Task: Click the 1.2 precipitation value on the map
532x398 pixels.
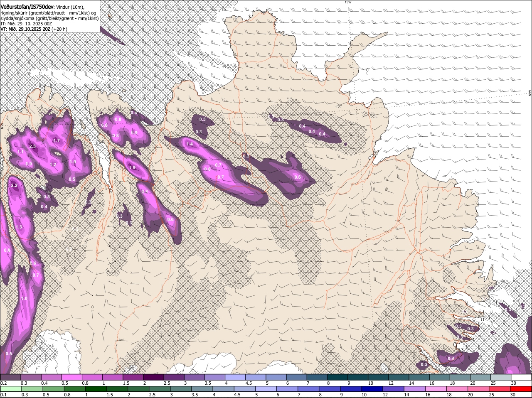Action: pyautogui.click(x=53, y=165)
